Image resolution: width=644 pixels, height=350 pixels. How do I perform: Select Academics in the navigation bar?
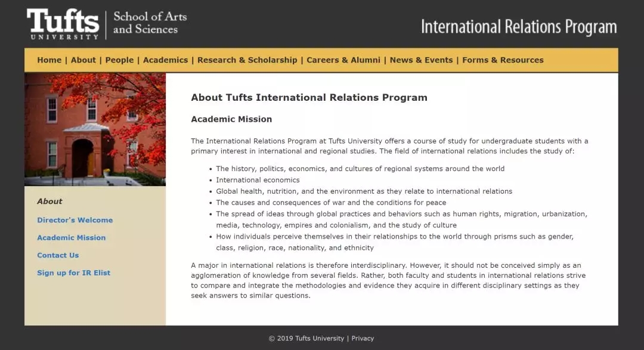[165, 60]
